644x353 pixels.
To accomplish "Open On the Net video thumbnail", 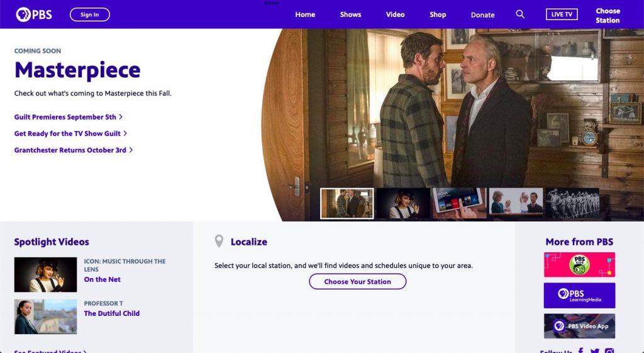I will coord(45,274).
